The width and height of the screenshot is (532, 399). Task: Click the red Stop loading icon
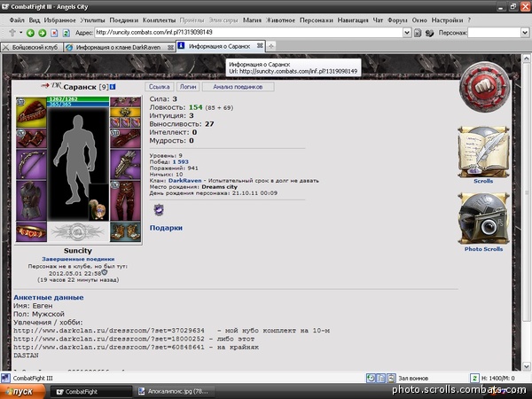click(x=54, y=33)
